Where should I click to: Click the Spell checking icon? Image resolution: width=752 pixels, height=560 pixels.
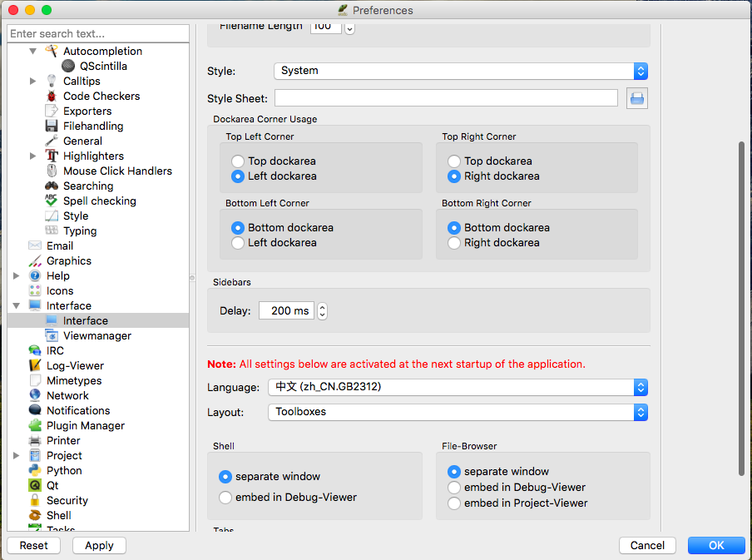tap(52, 201)
